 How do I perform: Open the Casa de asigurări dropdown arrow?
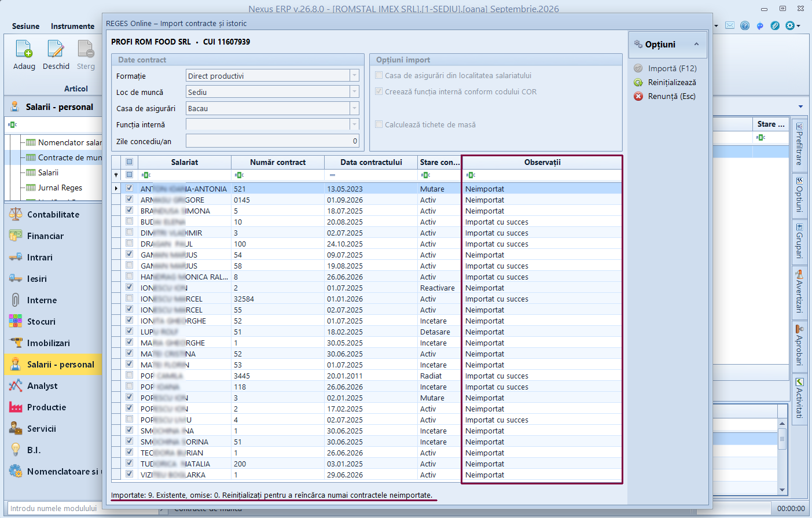[354, 108]
